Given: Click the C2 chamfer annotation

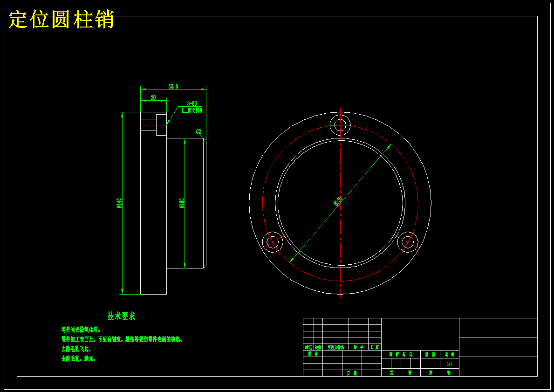Looking at the screenshot, I should click(x=198, y=132).
